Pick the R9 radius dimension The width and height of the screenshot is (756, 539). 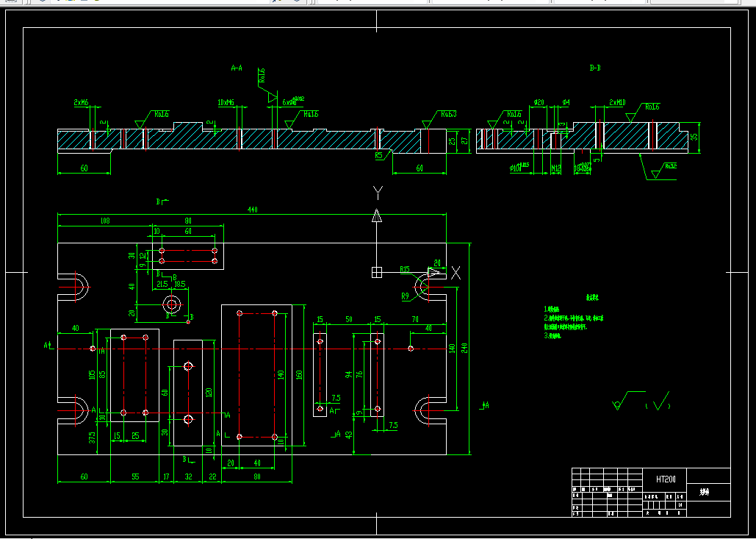[x=405, y=297]
